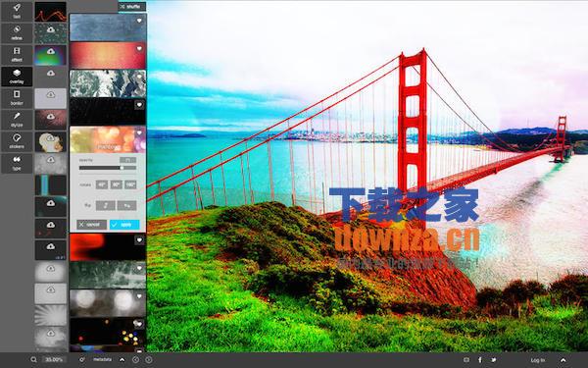
Task: Open the retouch tool panel
Action: (x=17, y=33)
